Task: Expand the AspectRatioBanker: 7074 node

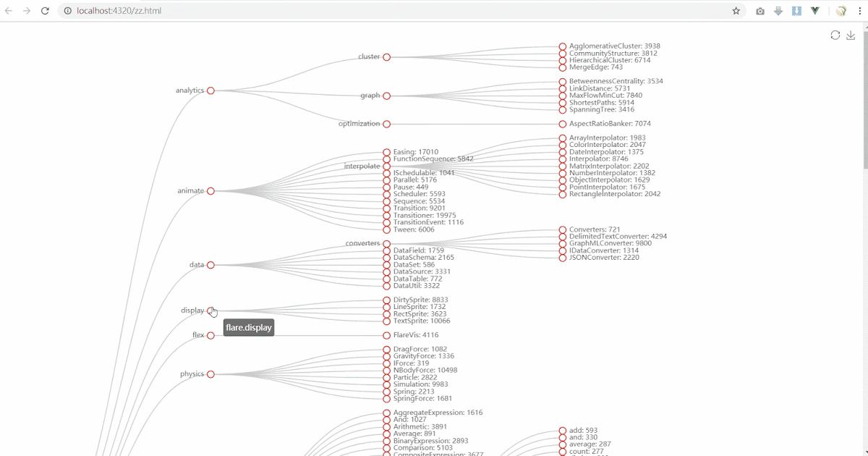Action: click(562, 124)
